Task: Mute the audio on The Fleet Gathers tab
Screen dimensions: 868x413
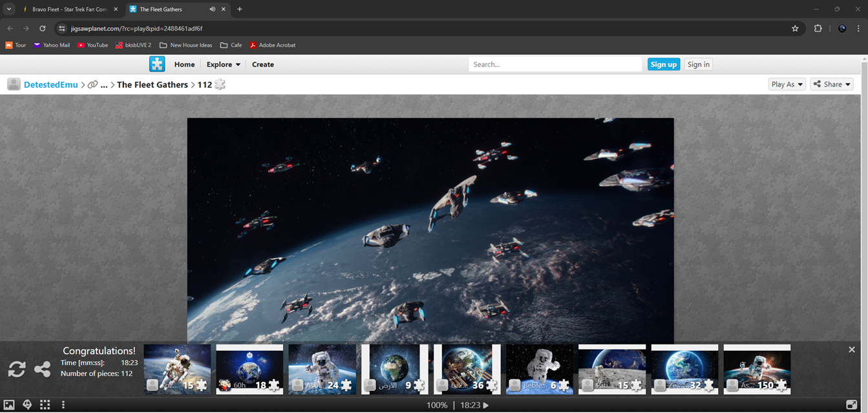Action: click(x=212, y=9)
